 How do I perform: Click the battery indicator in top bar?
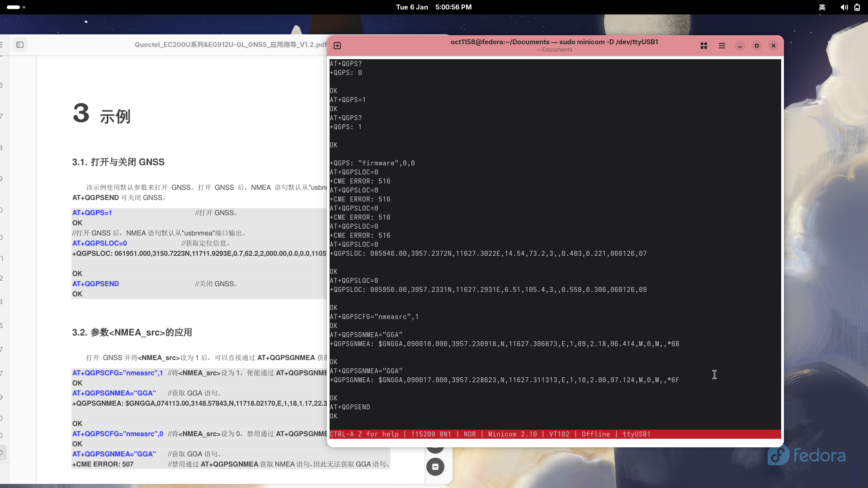857,7
